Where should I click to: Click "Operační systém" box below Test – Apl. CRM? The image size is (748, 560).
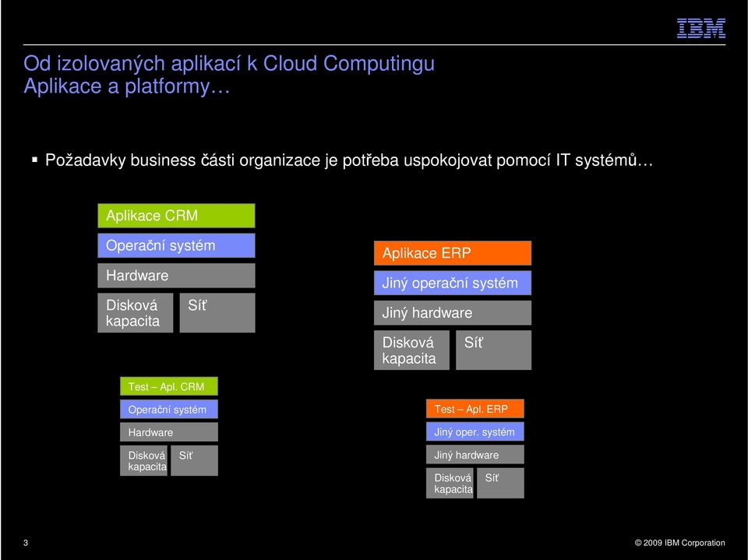[x=169, y=409]
